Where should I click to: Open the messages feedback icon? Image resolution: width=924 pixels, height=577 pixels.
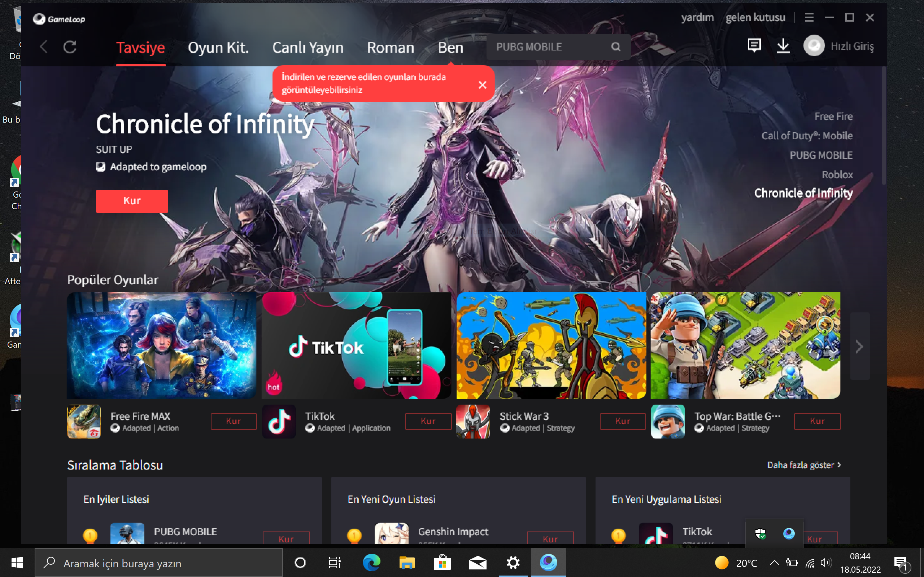point(754,46)
